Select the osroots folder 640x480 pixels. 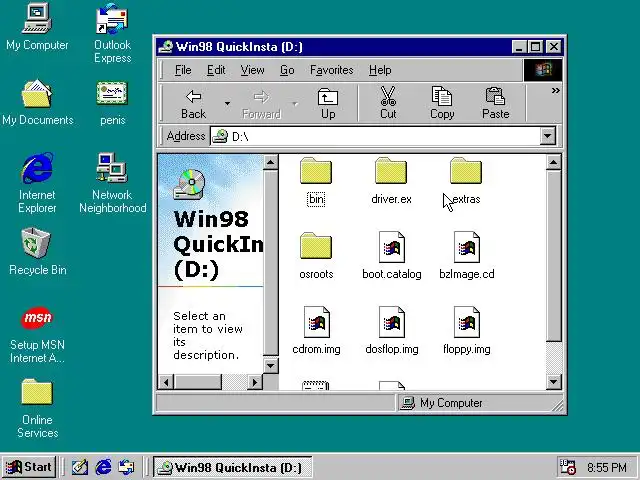(x=316, y=256)
